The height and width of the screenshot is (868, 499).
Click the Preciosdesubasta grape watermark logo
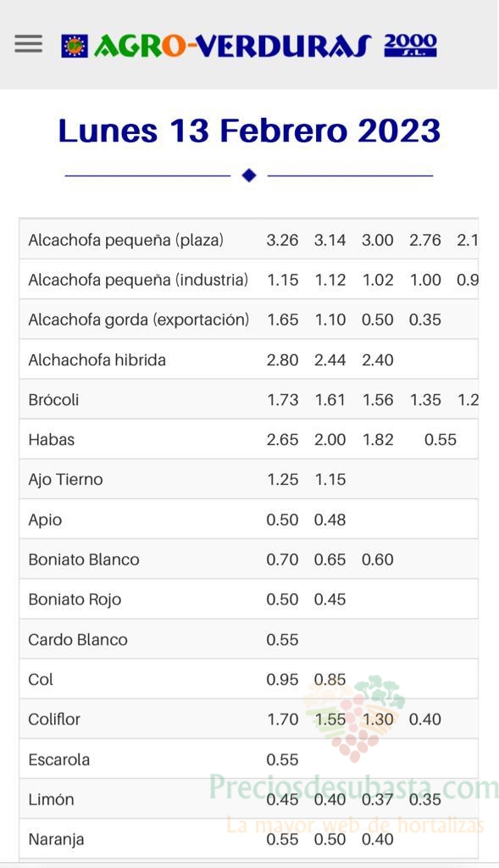click(x=354, y=717)
